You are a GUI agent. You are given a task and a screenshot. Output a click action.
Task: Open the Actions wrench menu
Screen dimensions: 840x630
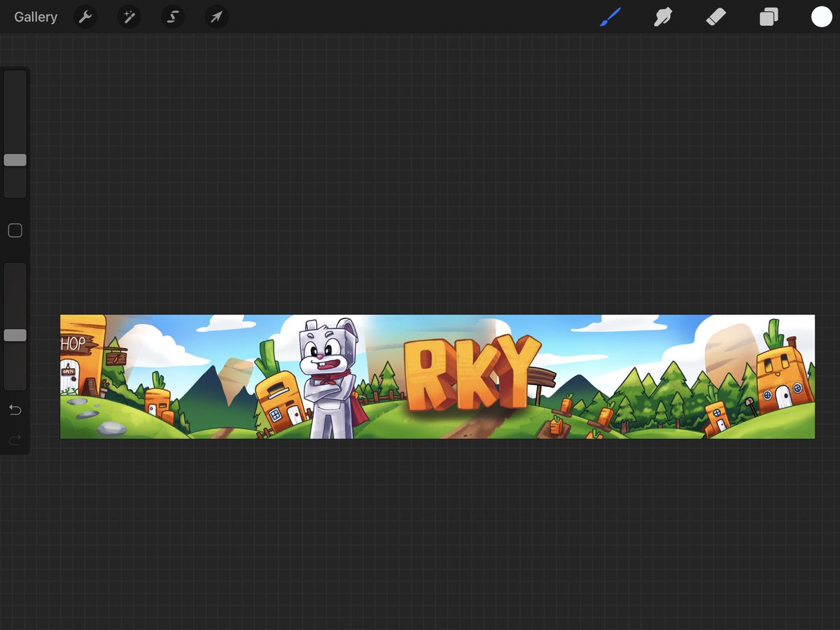[x=85, y=17]
